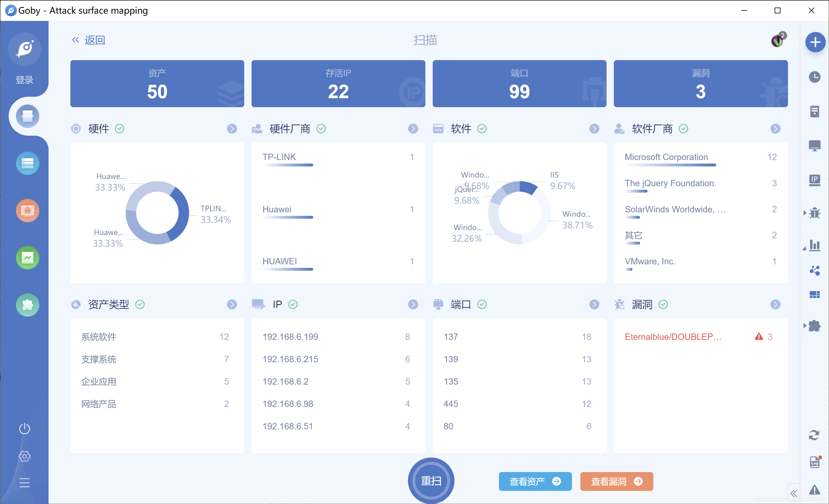Click the Goby login avatar icon

click(x=24, y=49)
